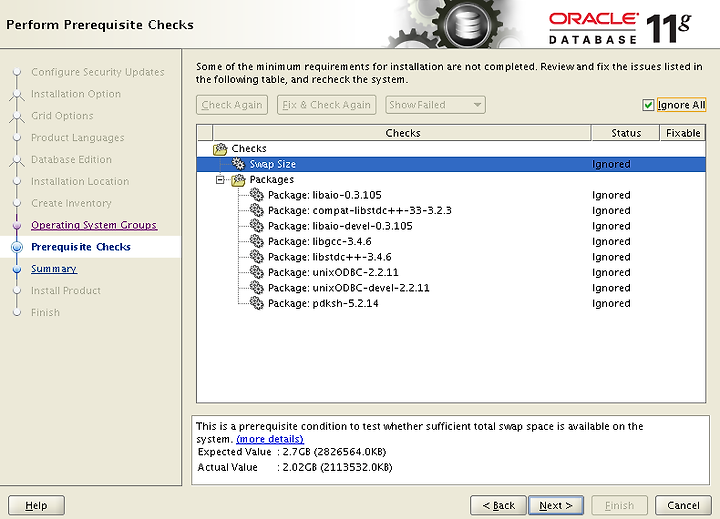Open the Show Failed dropdown
The width and height of the screenshot is (720, 519).
click(x=435, y=105)
